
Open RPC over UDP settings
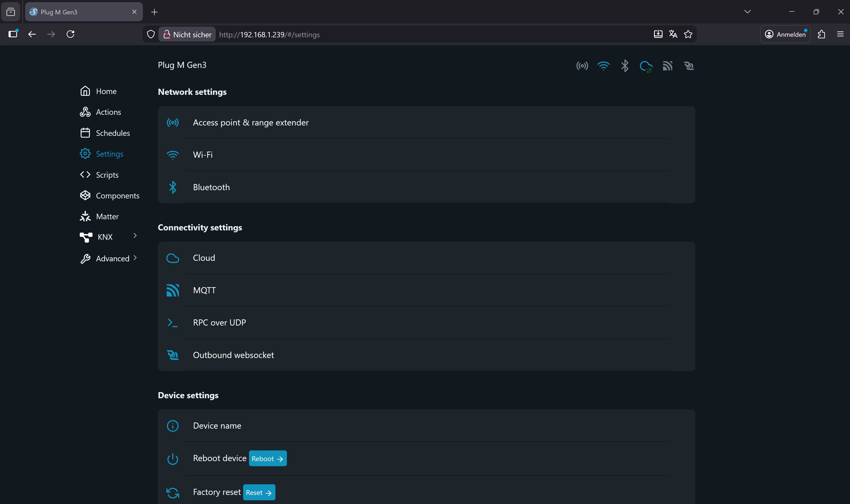point(219,323)
